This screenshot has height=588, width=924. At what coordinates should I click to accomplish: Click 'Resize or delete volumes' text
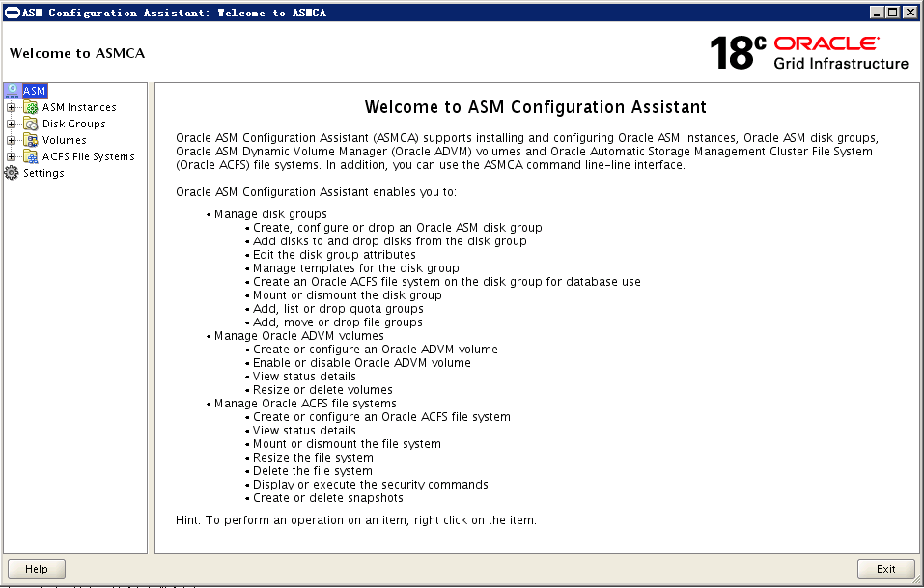point(322,390)
